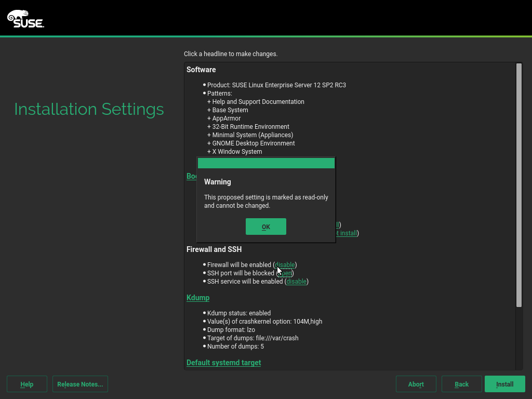Click the Software section headline
This screenshot has height=399, width=532.
pos(201,70)
